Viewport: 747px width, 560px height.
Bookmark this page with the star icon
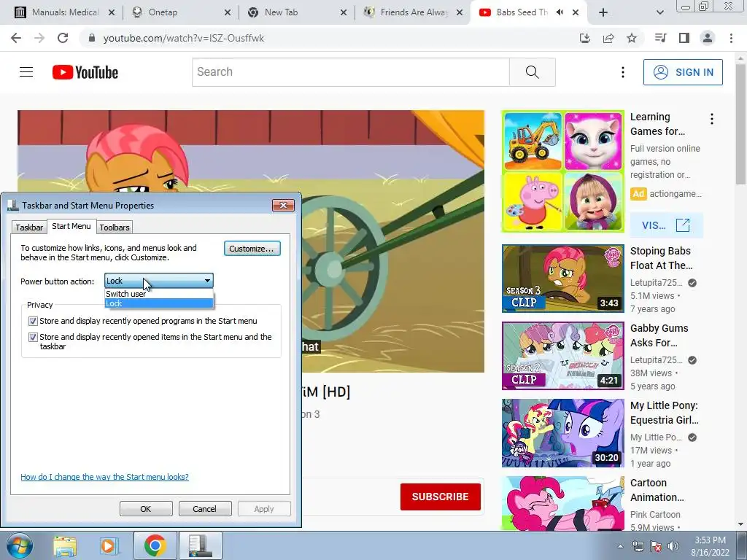tap(632, 38)
